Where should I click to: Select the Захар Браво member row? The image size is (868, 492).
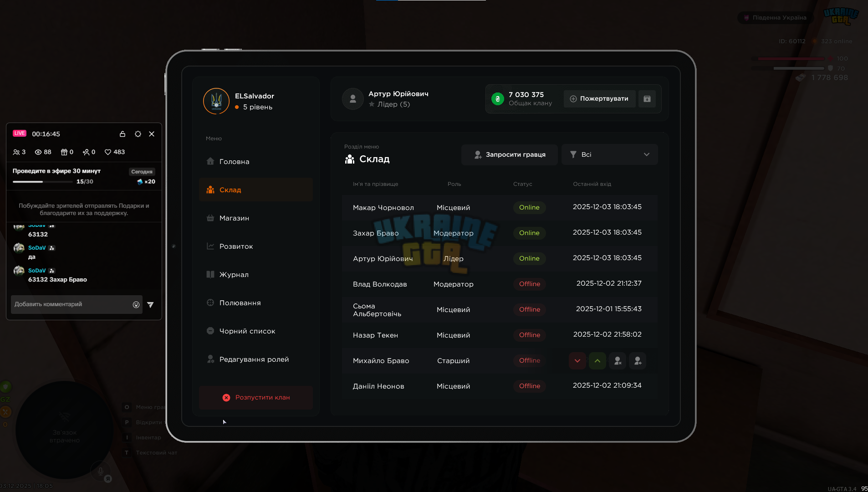[500, 233]
